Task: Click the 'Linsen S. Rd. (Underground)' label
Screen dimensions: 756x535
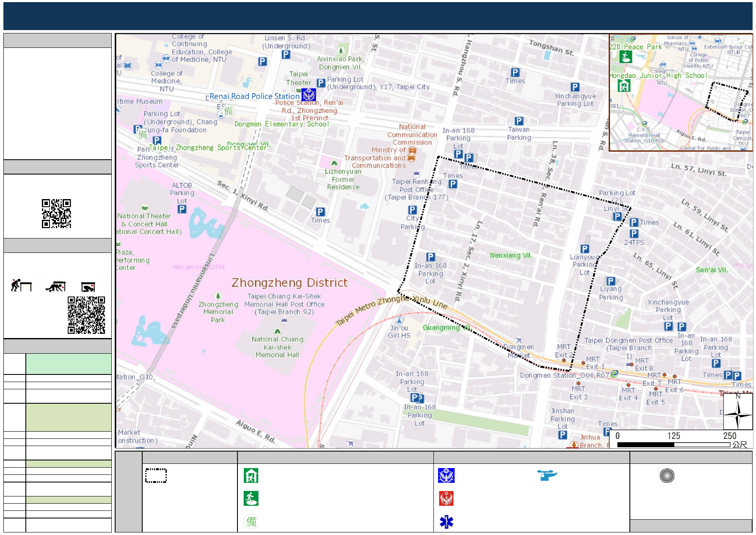Action: pyautogui.click(x=286, y=42)
